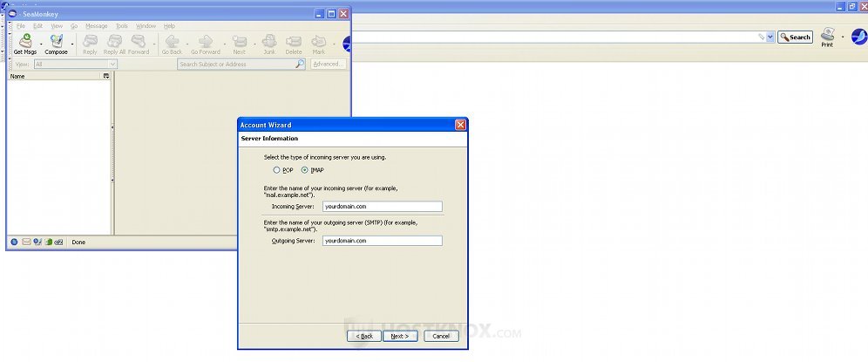Open the Compose dropdown arrow
Viewport: 868px width, 362px height.
(72, 44)
